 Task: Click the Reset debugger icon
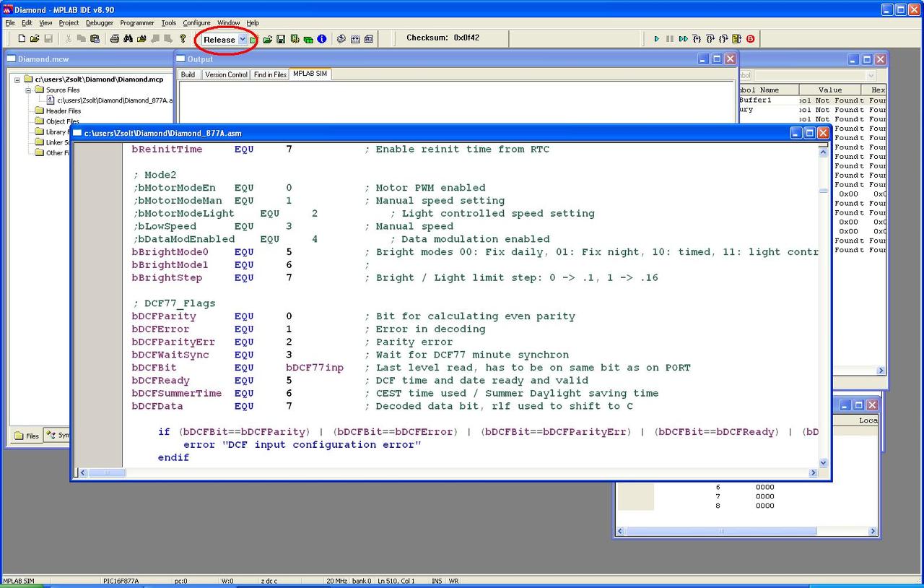click(x=736, y=39)
